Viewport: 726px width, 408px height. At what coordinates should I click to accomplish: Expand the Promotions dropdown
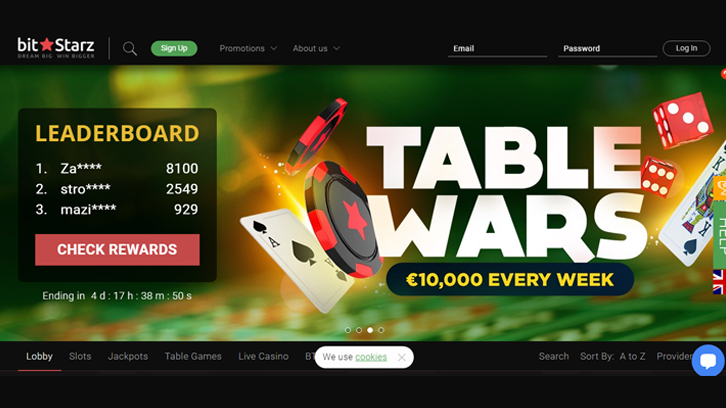coord(248,48)
